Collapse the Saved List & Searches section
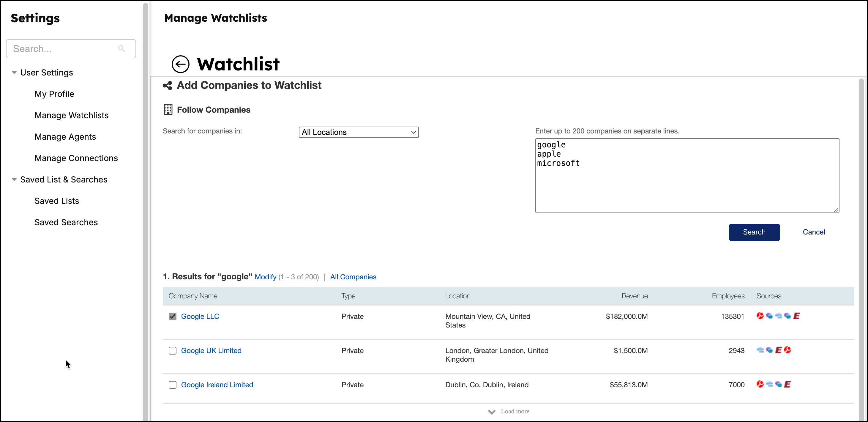Viewport: 868px width, 422px height. tap(14, 179)
